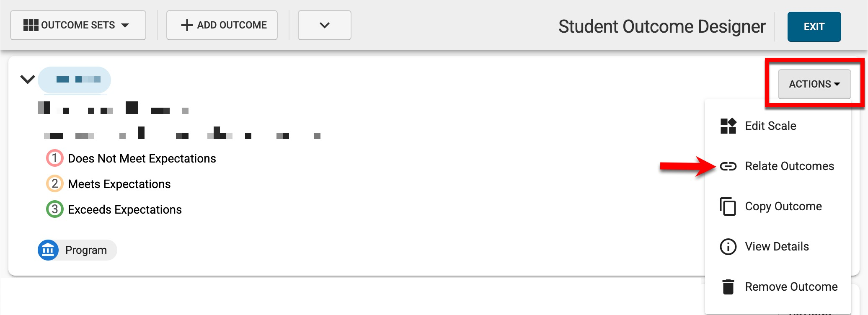
Task: Choose Copy Outcome from the menu
Action: click(x=783, y=207)
